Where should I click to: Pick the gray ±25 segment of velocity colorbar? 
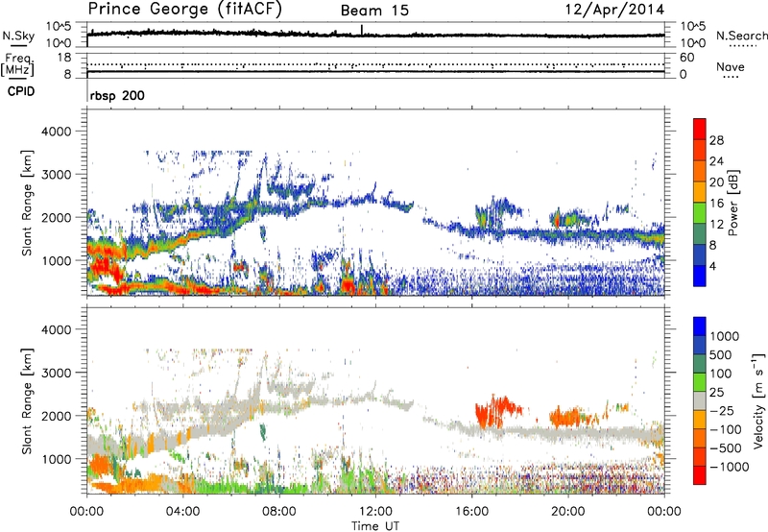point(700,401)
